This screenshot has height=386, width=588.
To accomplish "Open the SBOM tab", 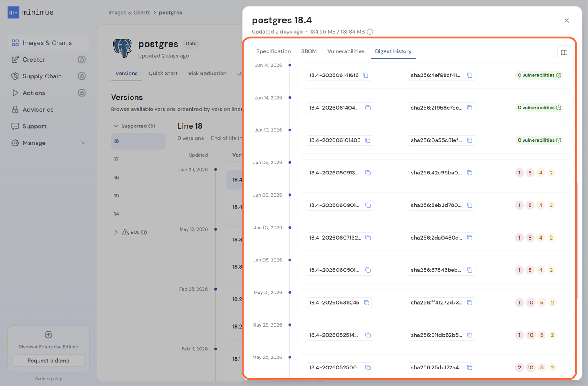I will [309, 51].
